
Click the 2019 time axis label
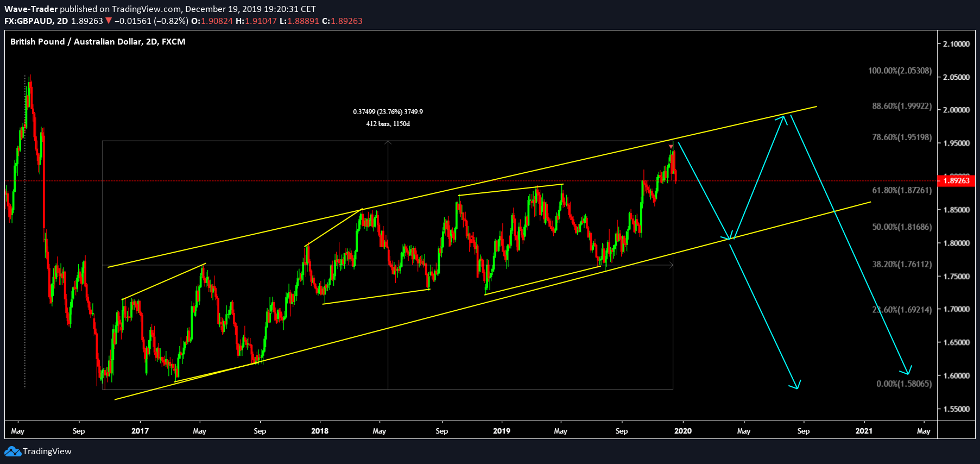tap(502, 431)
